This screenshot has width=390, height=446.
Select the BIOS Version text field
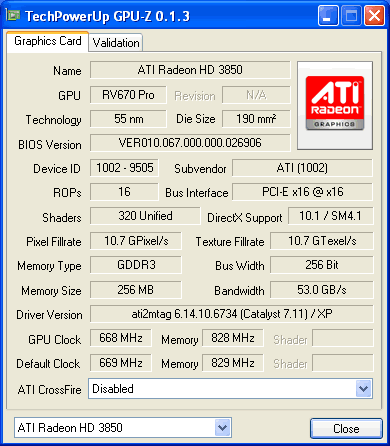(x=190, y=143)
